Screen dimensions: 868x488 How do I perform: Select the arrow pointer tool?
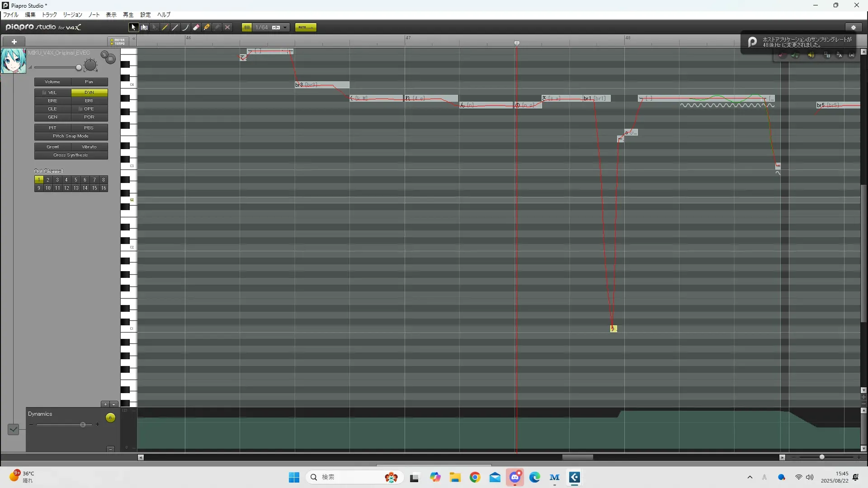pyautogui.click(x=133, y=28)
